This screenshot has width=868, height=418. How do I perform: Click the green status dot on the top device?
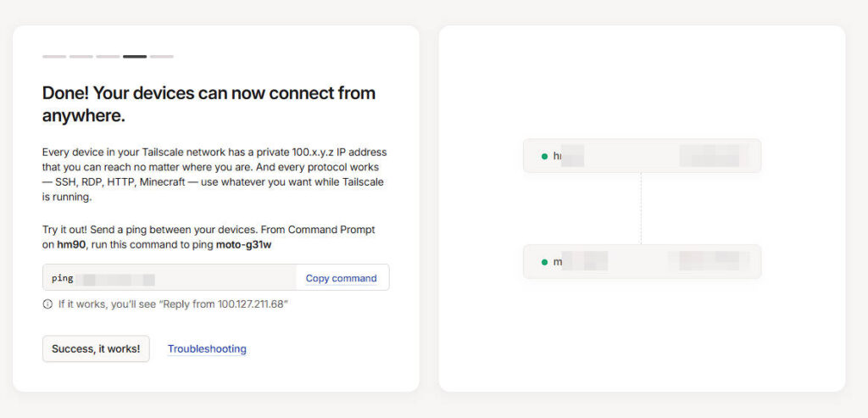coord(544,156)
